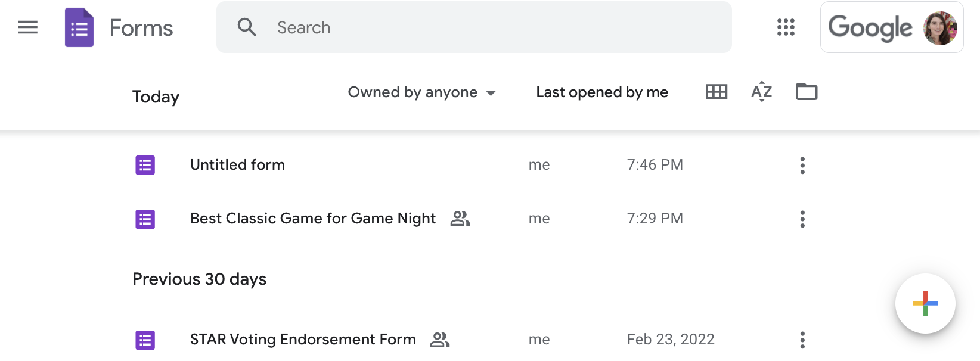Click the dropdown arrow beside Owned by anyone

491,93
